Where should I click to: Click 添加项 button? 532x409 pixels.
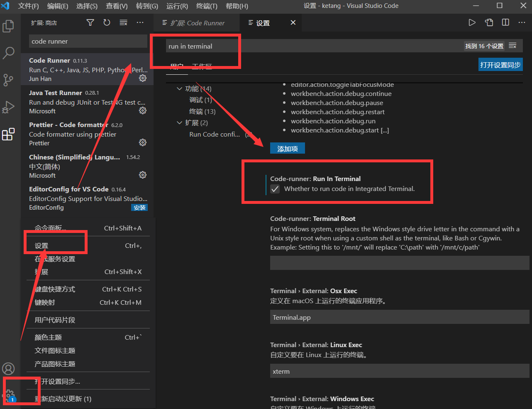point(288,148)
